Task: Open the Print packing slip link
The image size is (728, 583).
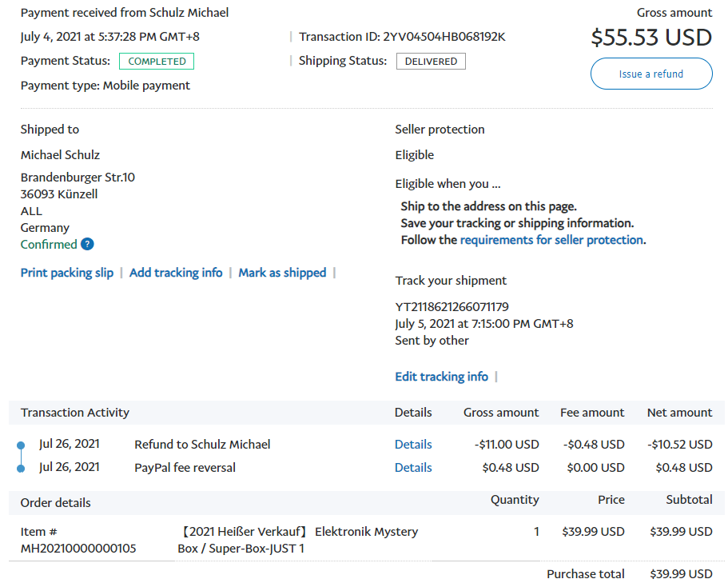Action: click(67, 273)
